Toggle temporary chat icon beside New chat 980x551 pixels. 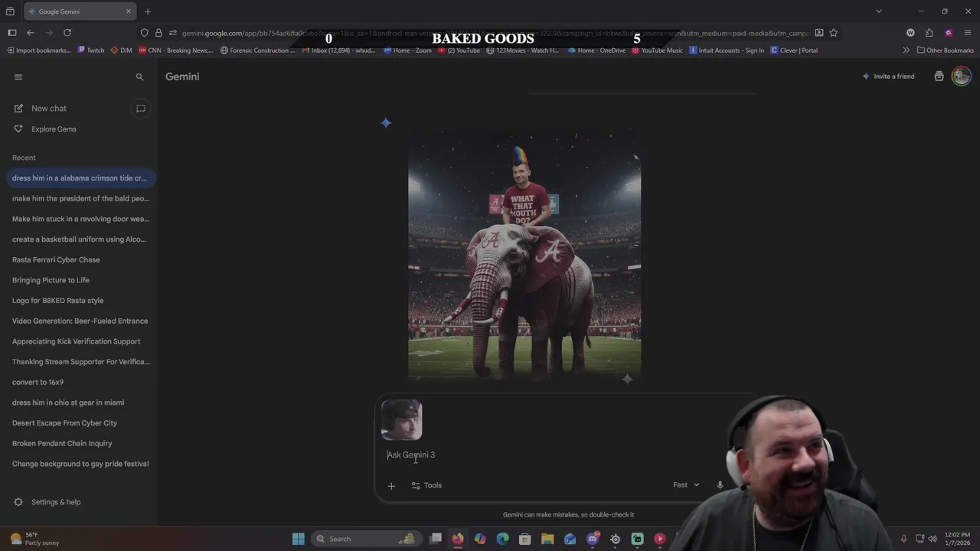(141, 109)
